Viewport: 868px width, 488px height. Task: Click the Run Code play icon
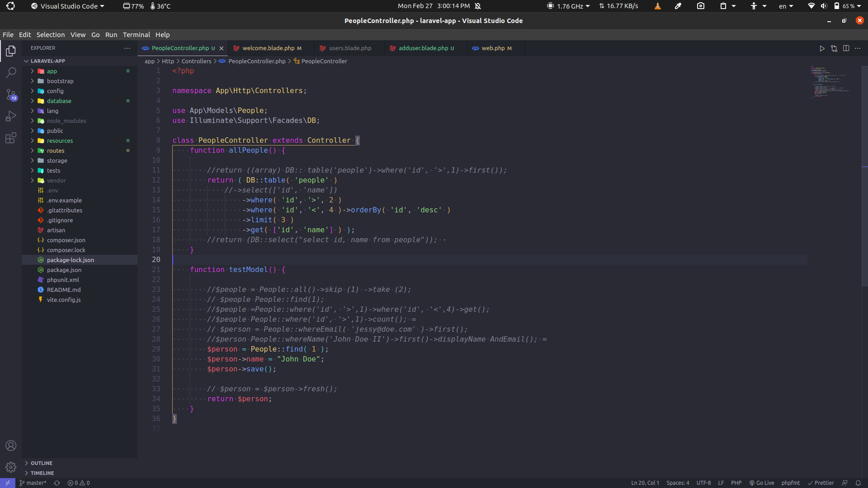[822, 48]
